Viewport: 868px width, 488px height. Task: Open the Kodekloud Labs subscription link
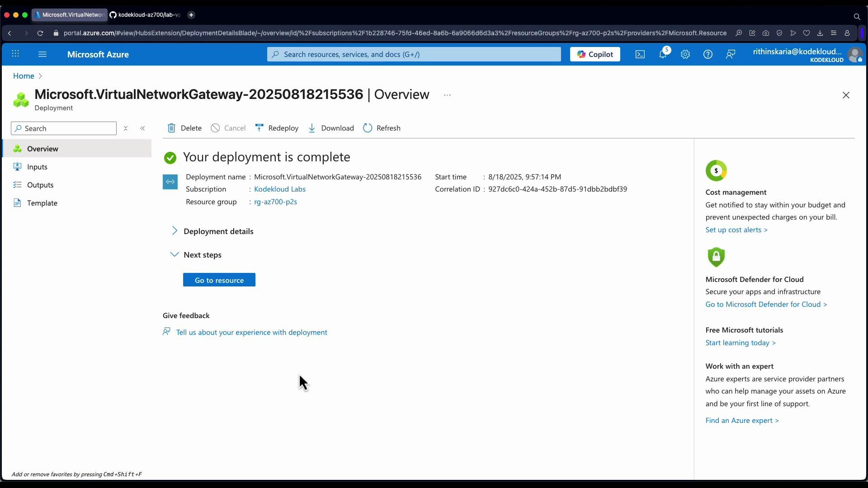point(280,189)
